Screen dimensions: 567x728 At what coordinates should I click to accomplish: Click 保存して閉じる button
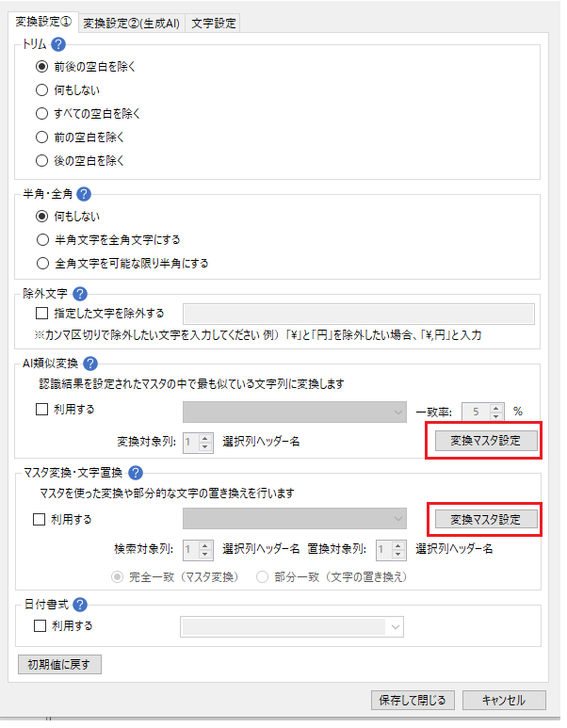(413, 700)
